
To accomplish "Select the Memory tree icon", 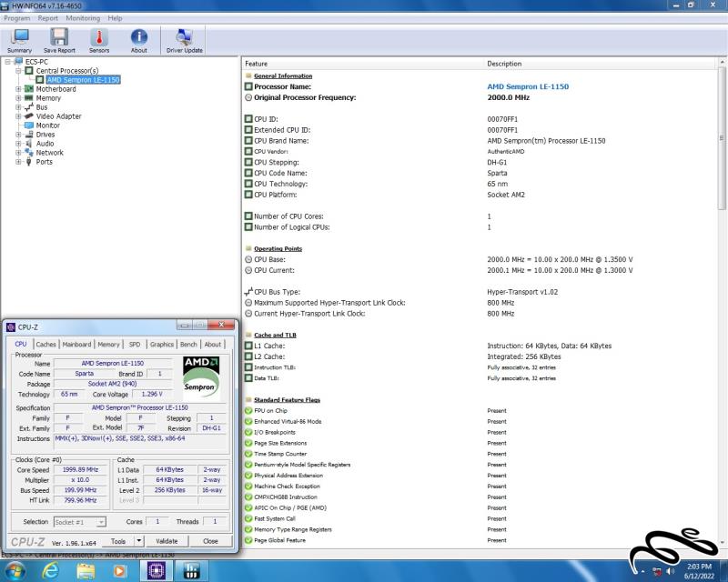I will 29,98.
